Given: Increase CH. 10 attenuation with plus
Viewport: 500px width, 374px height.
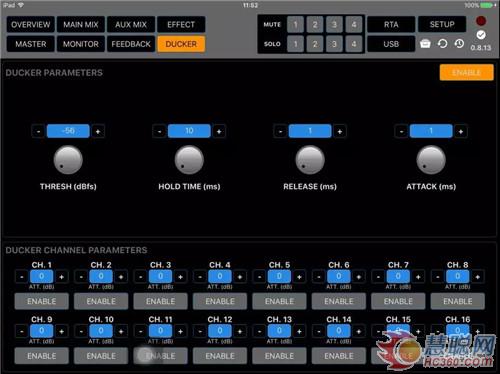Looking at the screenshot, I should (x=121, y=331).
